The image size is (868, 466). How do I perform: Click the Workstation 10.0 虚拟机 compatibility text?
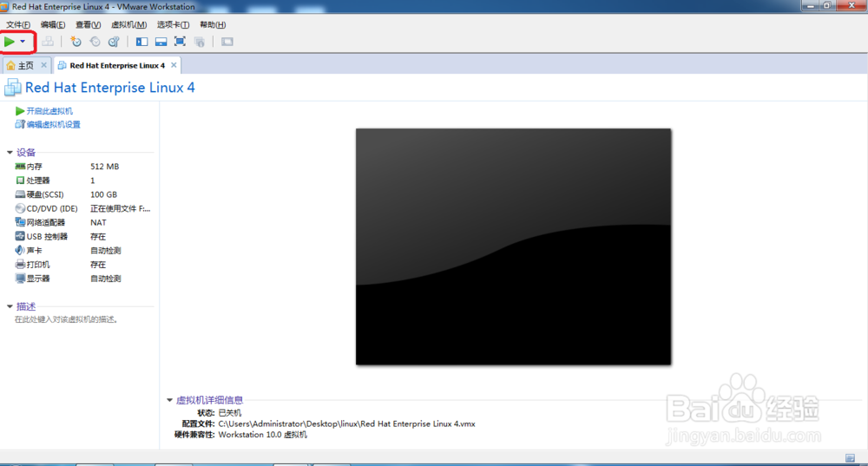tap(262, 435)
